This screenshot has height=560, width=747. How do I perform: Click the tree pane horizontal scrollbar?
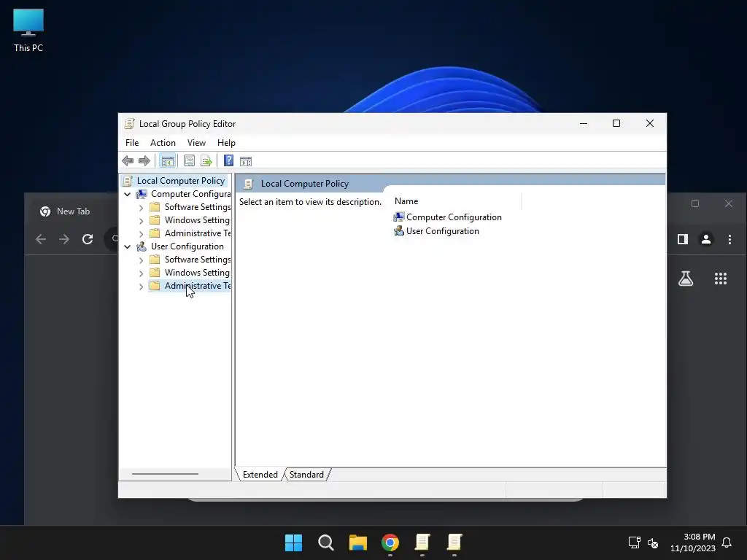[x=165, y=474]
